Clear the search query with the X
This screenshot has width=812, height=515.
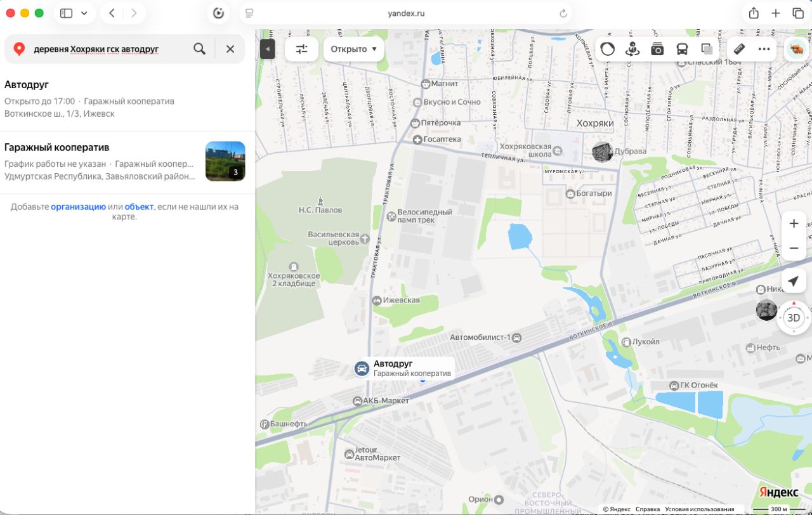(x=230, y=49)
